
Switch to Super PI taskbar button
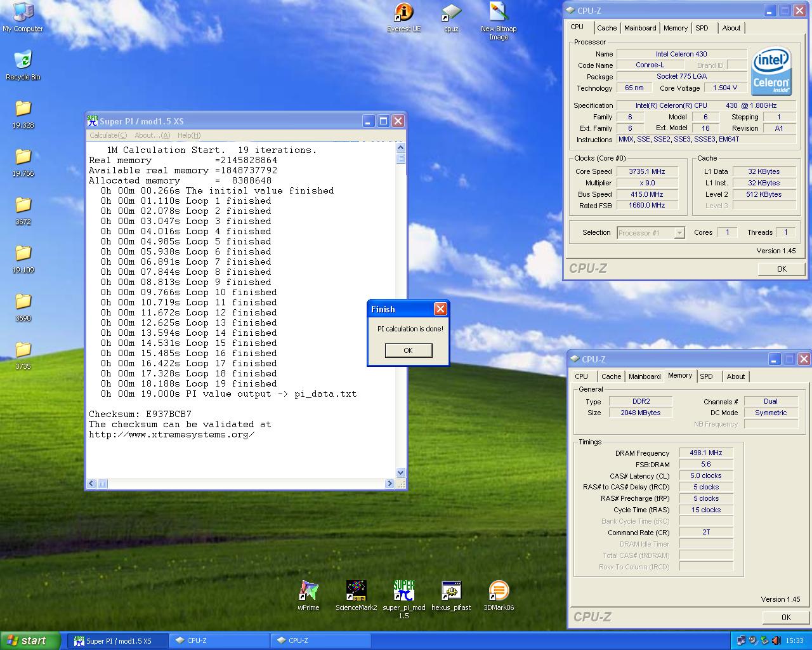coord(119,640)
